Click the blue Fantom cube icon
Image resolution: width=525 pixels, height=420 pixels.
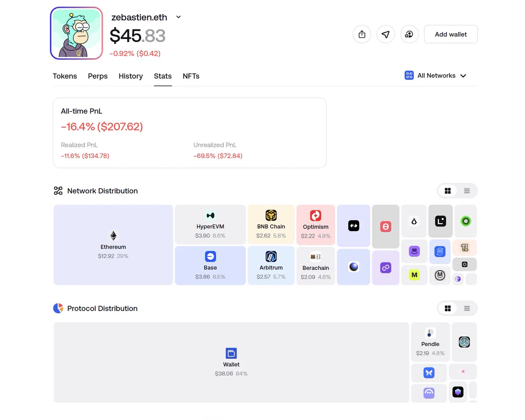pyautogui.click(x=440, y=252)
